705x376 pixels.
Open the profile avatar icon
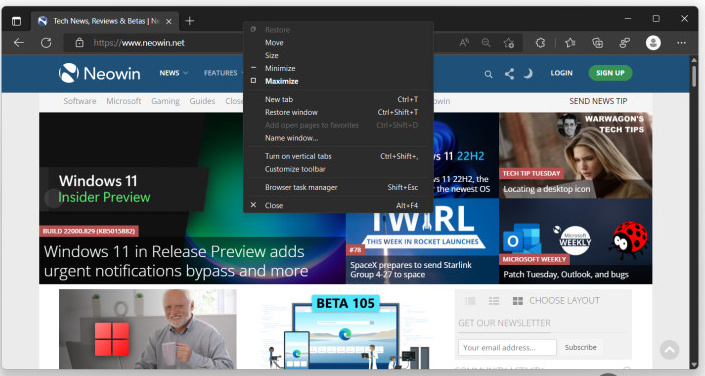(x=653, y=43)
